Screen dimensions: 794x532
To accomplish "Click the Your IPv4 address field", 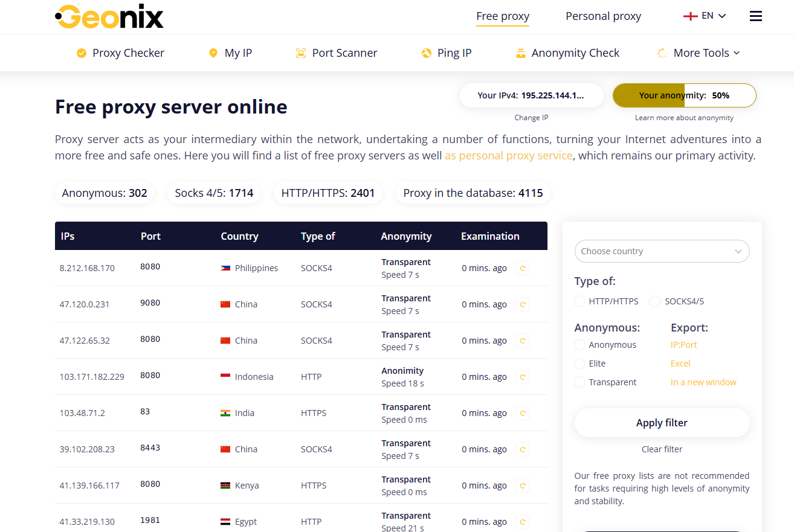I will (531, 95).
